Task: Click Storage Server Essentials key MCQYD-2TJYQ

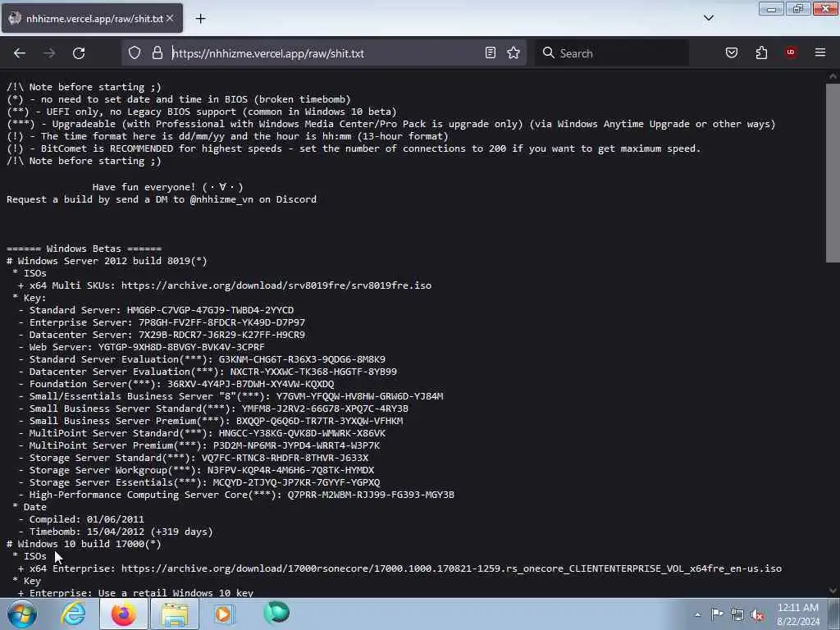Action: click(x=296, y=482)
